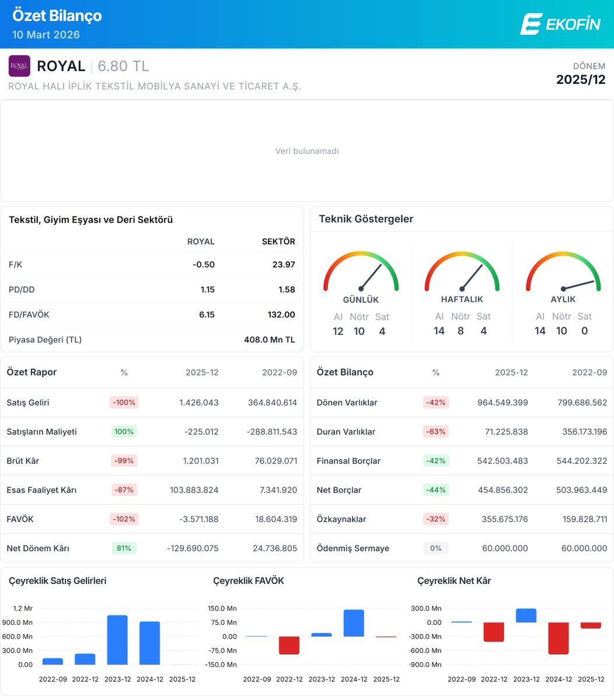Click Satış Geliri value 1.426.043
Viewport: 614px width, 700px height.
(x=199, y=402)
